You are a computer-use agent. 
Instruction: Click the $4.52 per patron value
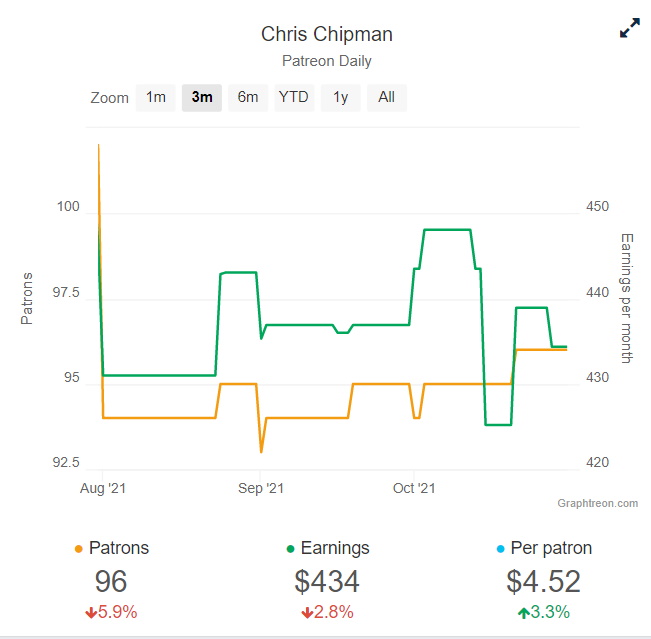(x=543, y=581)
